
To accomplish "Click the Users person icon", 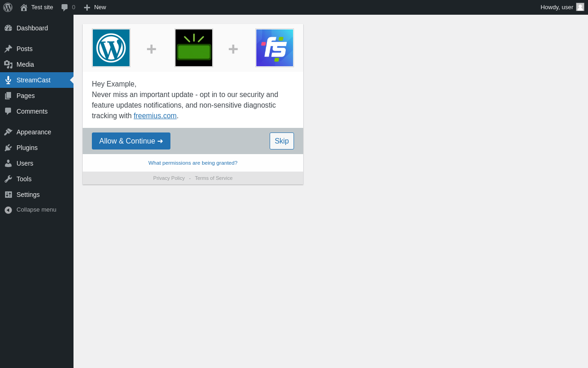I will (x=8, y=163).
